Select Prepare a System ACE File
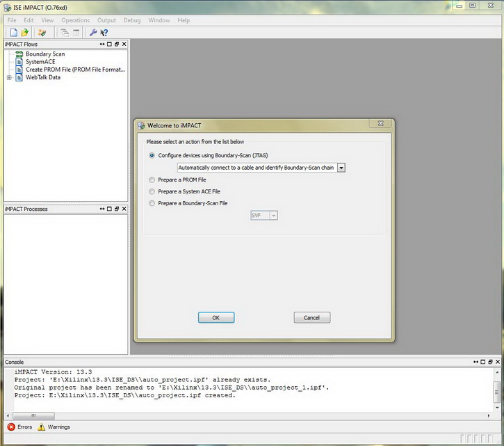The image size is (504, 446). click(152, 191)
